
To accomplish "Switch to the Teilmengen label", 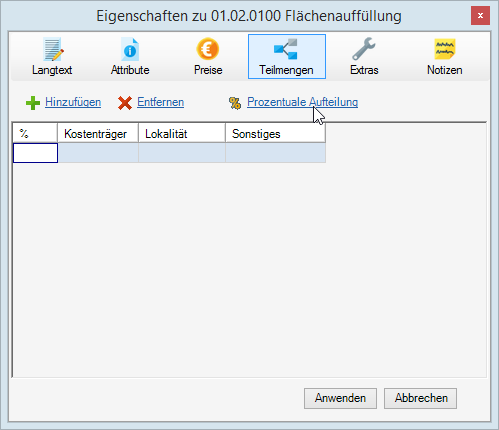I will tap(286, 70).
